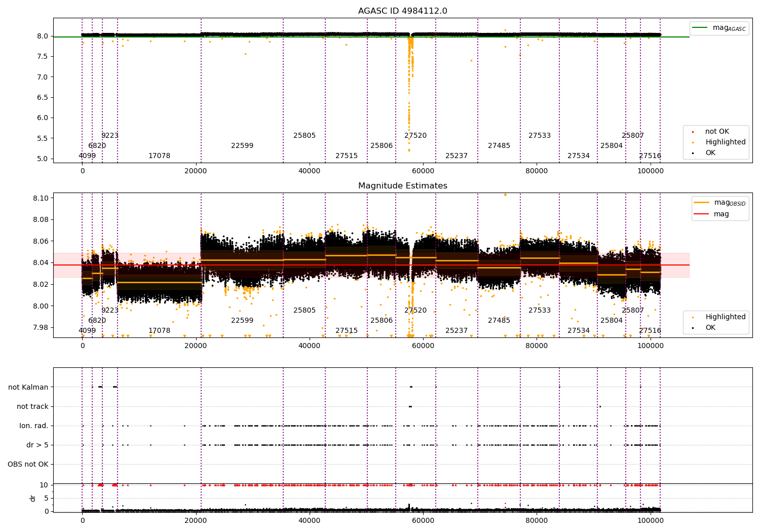This screenshot has width=760, height=532.
Task: Click obsid label 27516 in AGASC plot
Action: tap(650, 156)
